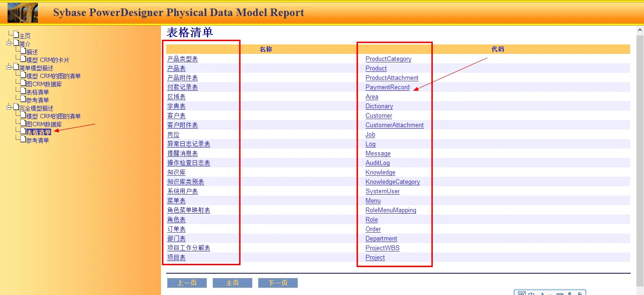Open the Log code link
Image resolution: width=644 pixels, height=295 pixels.
click(x=370, y=144)
